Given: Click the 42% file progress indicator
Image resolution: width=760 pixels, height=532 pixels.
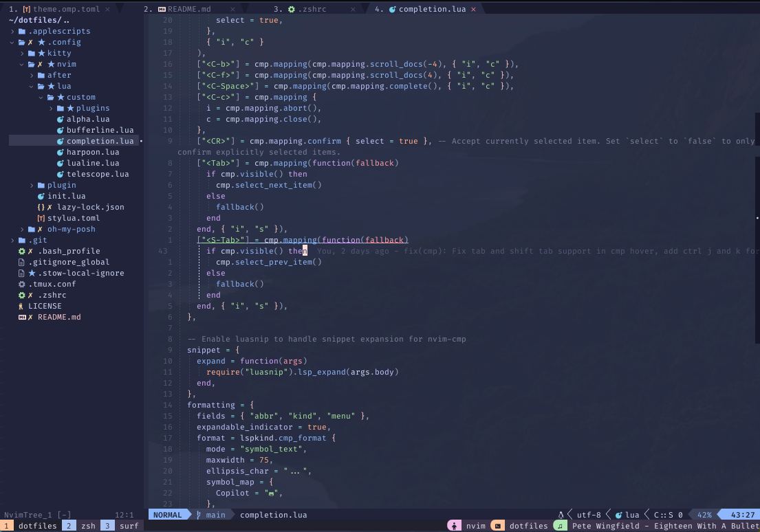Looking at the screenshot, I should (x=704, y=515).
